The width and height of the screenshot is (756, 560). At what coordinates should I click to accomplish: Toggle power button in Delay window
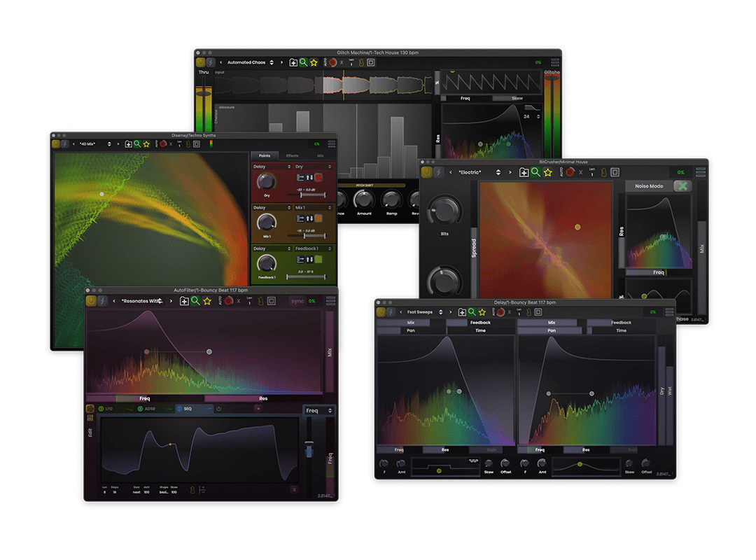(x=381, y=312)
